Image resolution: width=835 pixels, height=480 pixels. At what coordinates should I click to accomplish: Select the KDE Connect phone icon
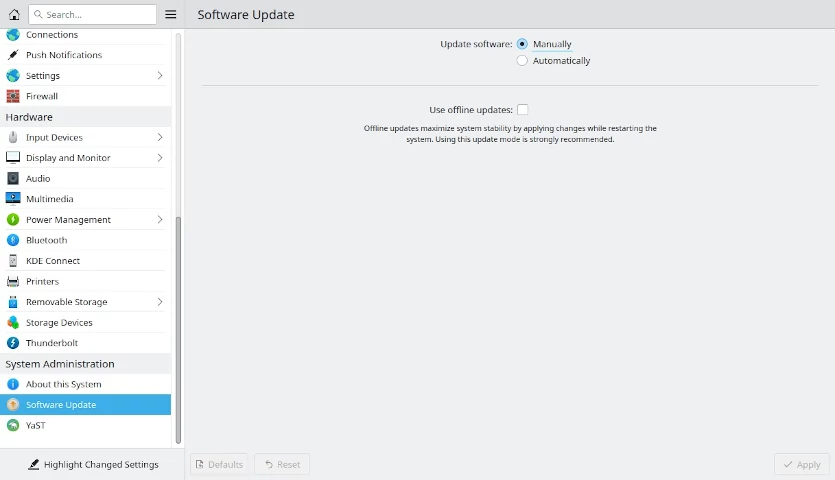[x=13, y=261]
